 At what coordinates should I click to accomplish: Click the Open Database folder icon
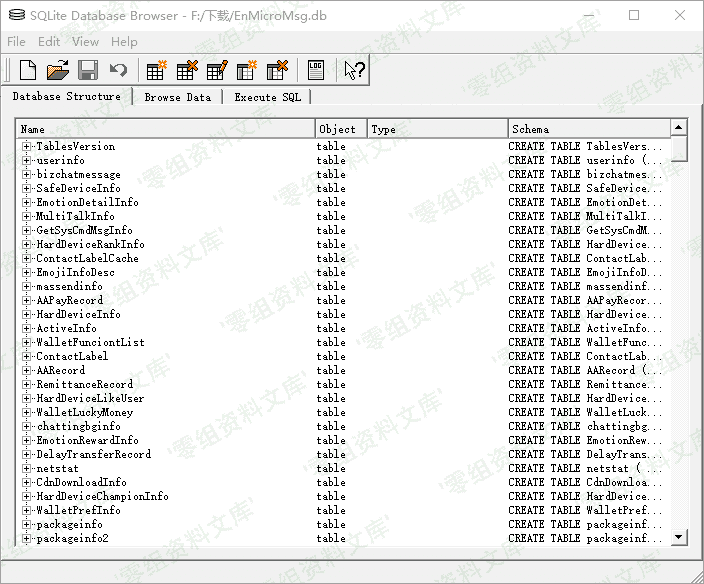click(58, 70)
